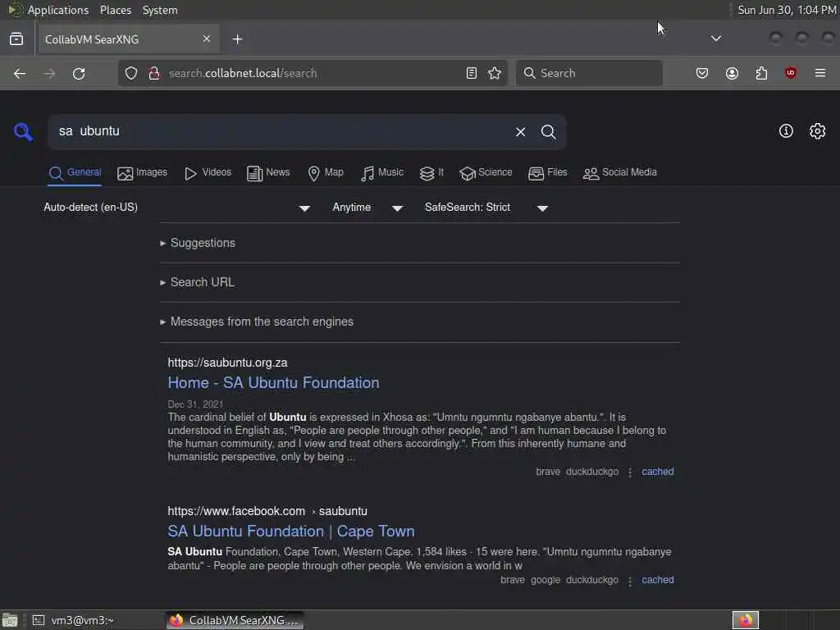Click show desktop icon in bottom panel
The height and width of the screenshot is (630, 840).
(10, 620)
